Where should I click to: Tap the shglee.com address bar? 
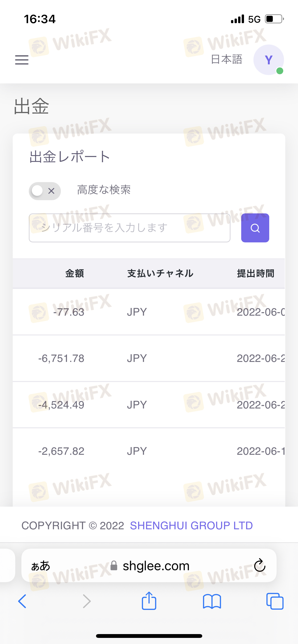[156, 566]
